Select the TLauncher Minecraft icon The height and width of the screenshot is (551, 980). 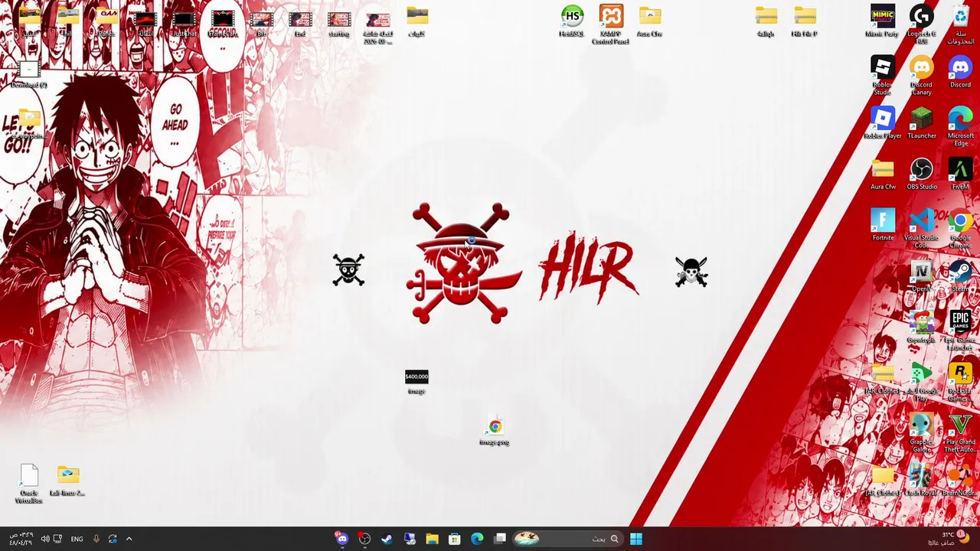(921, 122)
